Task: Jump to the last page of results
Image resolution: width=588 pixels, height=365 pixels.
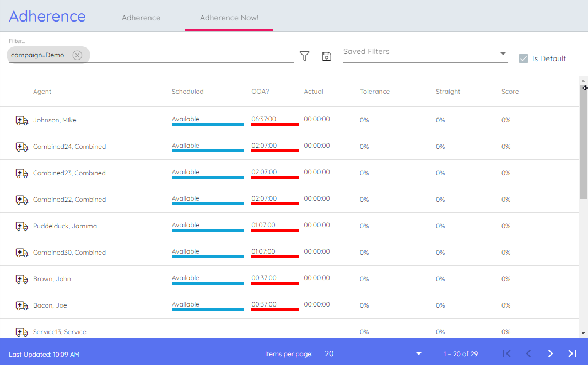Action: (x=572, y=353)
